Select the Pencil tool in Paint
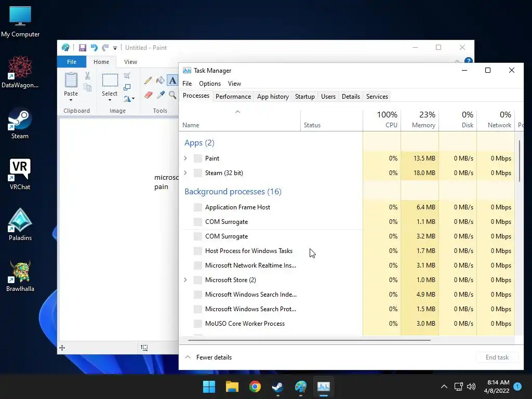532x399 pixels. pos(148,81)
